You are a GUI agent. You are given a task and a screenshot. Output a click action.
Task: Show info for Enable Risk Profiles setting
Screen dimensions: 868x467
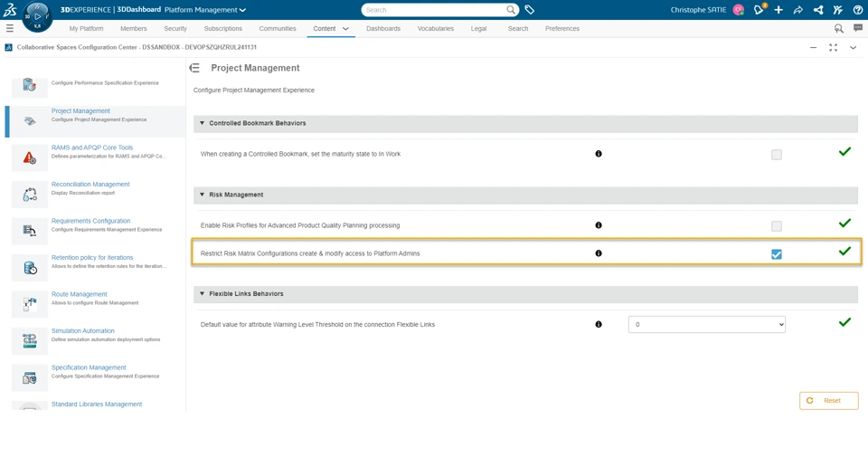click(599, 225)
